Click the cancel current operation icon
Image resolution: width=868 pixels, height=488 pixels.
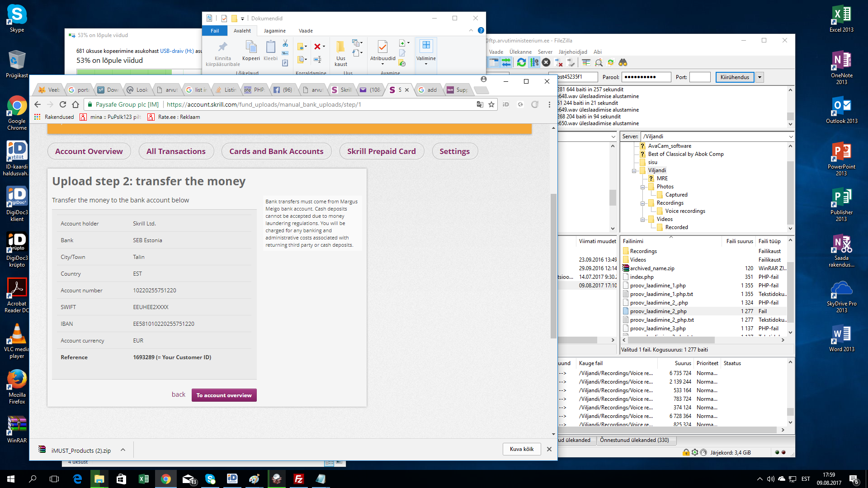(546, 62)
